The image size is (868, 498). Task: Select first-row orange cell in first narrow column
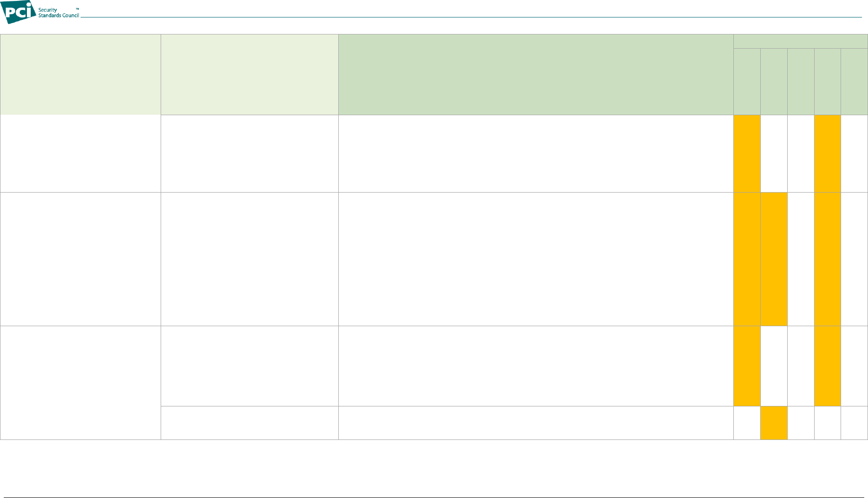(747, 153)
